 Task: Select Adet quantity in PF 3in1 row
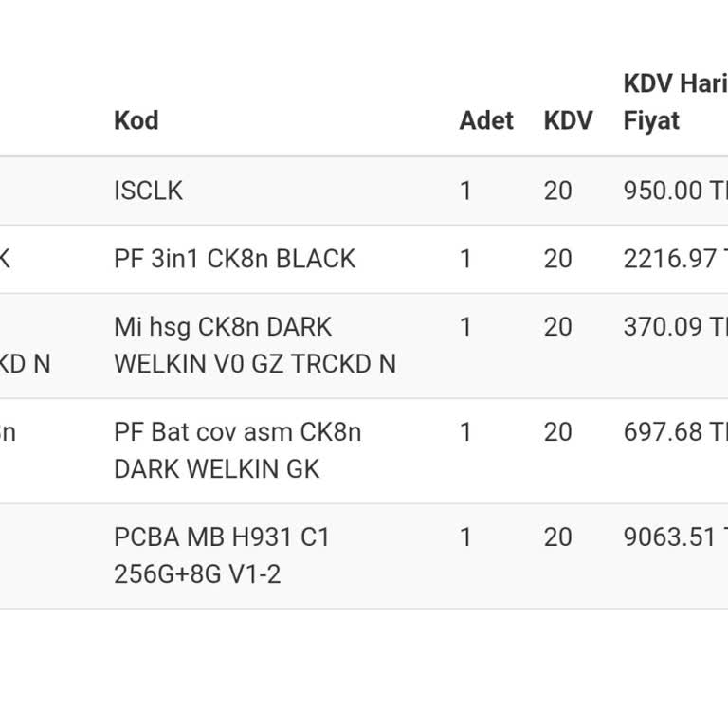[465, 259]
